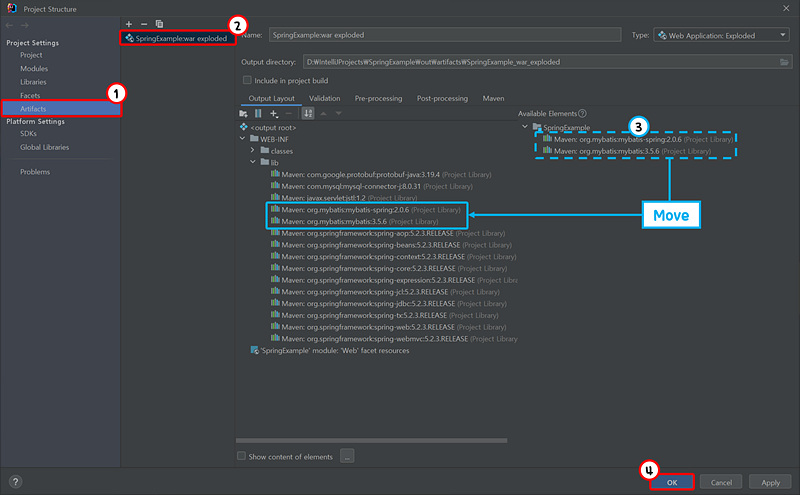Select javax.servlet:jstl:1.2 library row
The width and height of the screenshot is (800, 495).
click(x=344, y=197)
